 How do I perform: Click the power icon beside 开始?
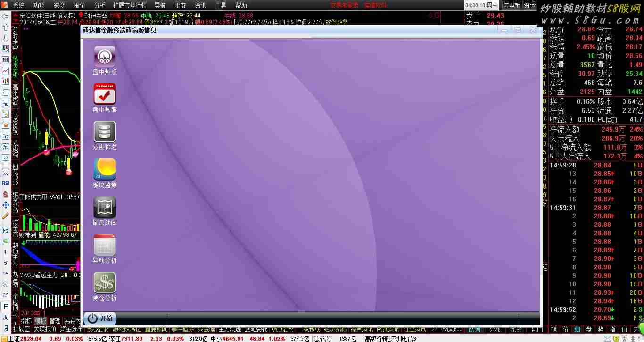click(93, 318)
